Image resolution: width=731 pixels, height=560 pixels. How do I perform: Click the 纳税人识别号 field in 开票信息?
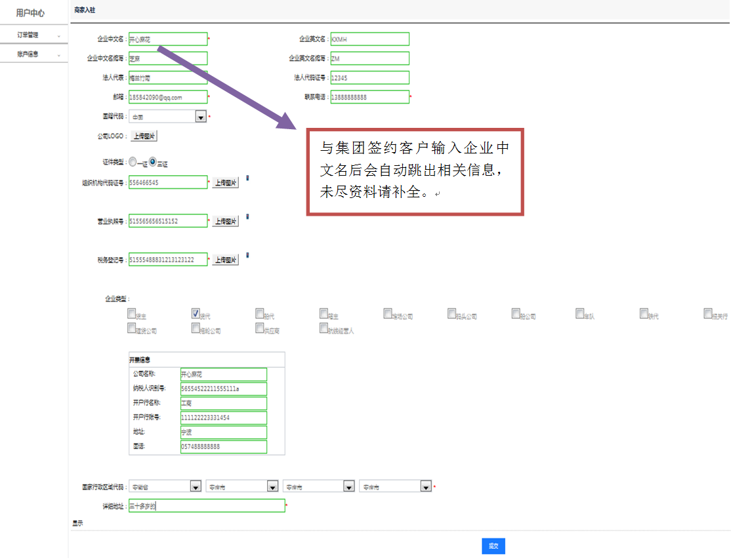223,389
